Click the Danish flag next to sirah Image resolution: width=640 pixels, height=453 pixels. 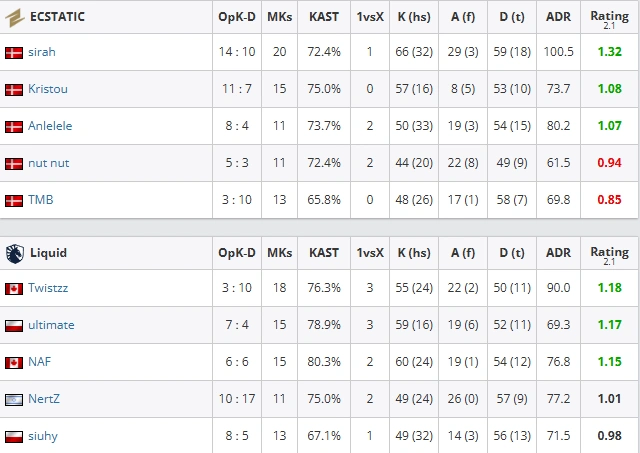pos(14,53)
